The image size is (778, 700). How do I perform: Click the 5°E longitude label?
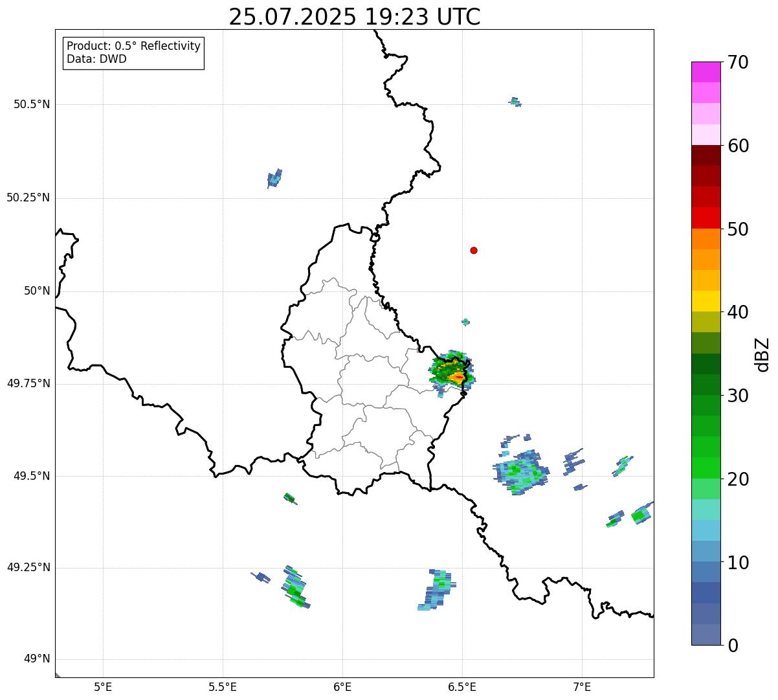(103, 686)
